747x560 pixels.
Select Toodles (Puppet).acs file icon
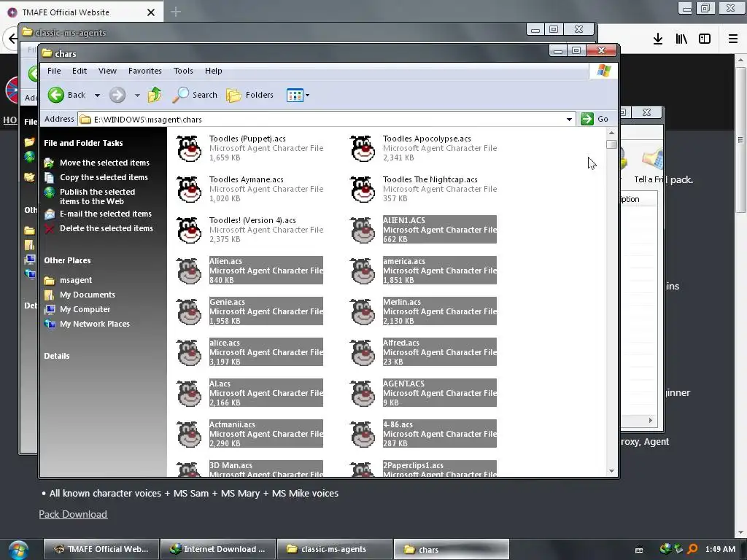pos(189,148)
